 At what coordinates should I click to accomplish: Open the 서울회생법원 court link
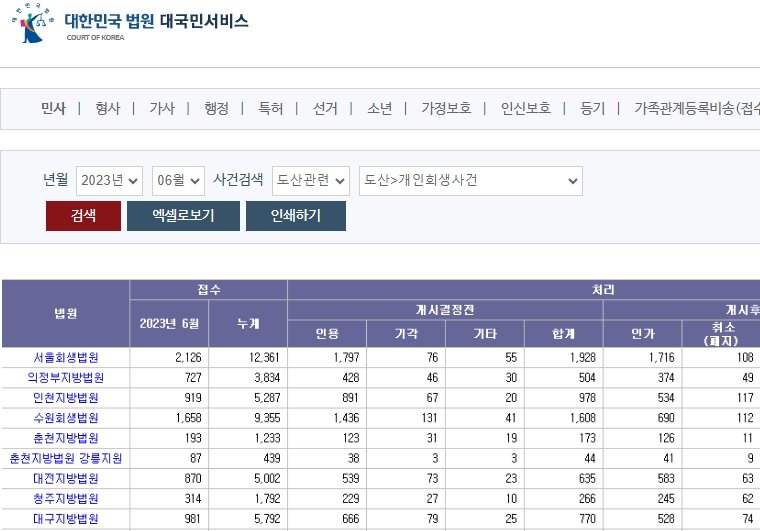[x=66, y=358]
